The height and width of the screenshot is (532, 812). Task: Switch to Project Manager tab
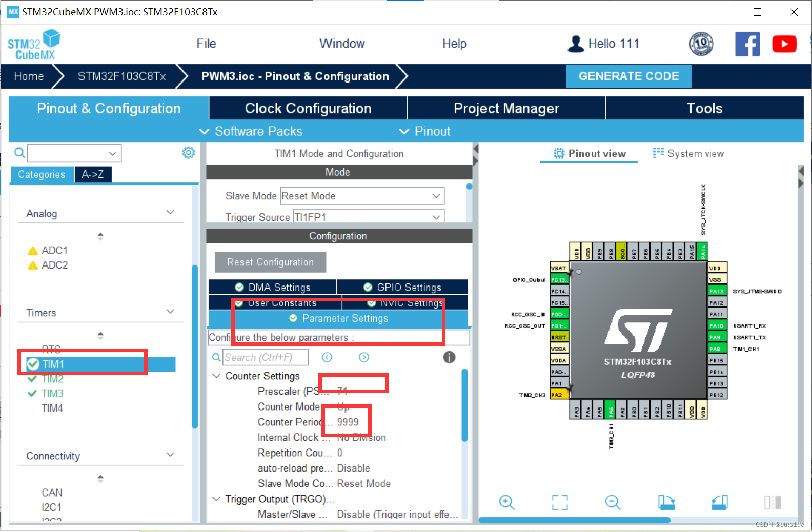[x=506, y=108]
